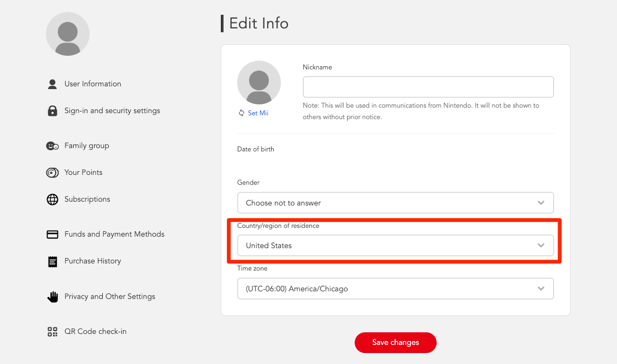Click the padlock icon for sign-in settings

click(52, 111)
